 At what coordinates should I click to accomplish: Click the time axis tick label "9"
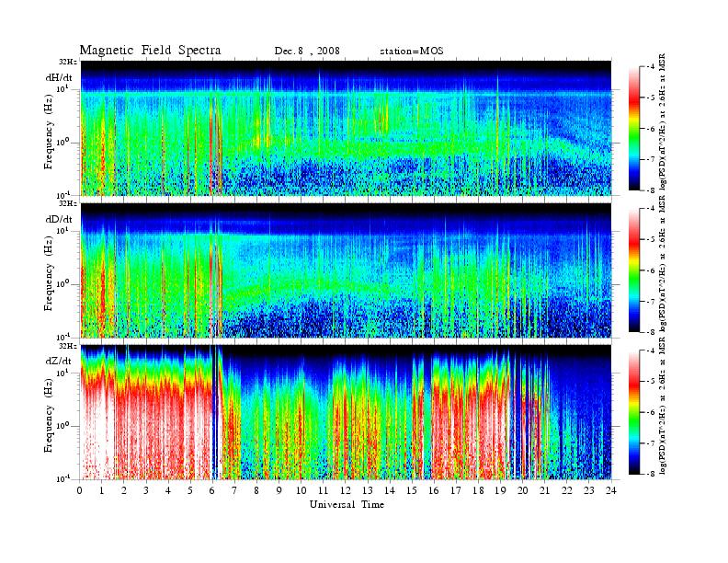(x=279, y=490)
